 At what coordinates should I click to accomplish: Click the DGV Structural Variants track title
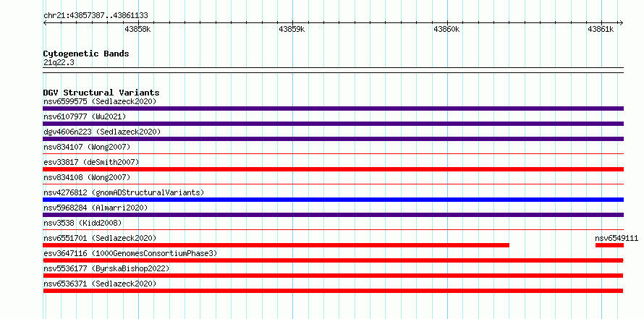(x=101, y=93)
